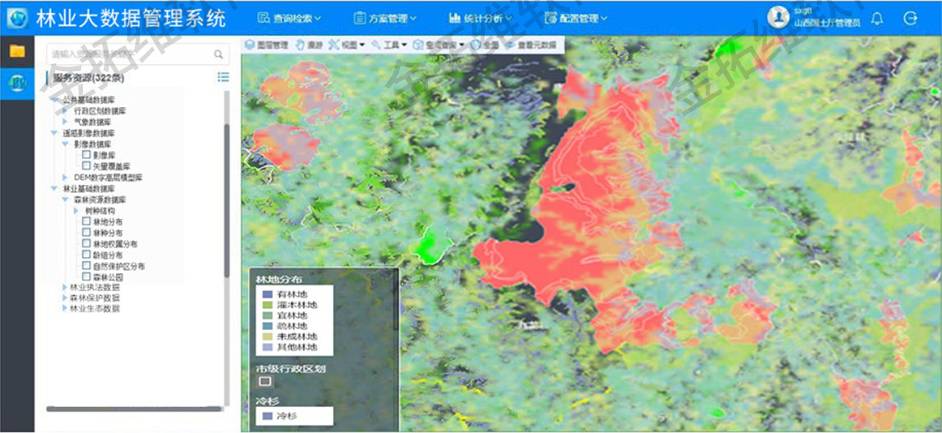
Task: Expand the 林业执法数据 tree node
Action: pos(66,287)
